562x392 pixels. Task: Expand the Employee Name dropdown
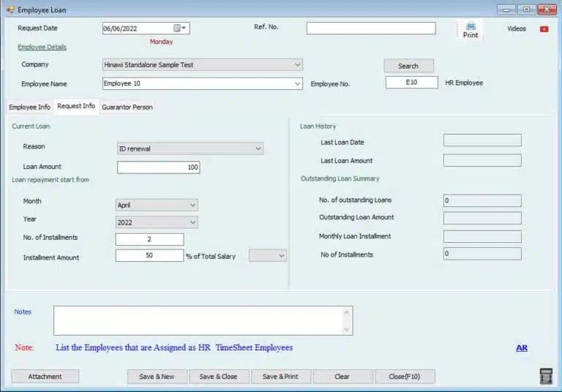pyautogui.click(x=297, y=84)
